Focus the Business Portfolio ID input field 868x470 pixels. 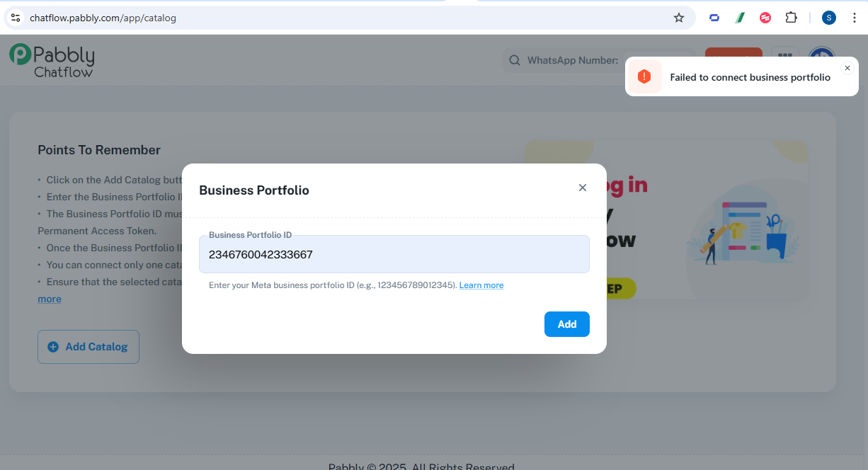pyautogui.click(x=394, y=254)
